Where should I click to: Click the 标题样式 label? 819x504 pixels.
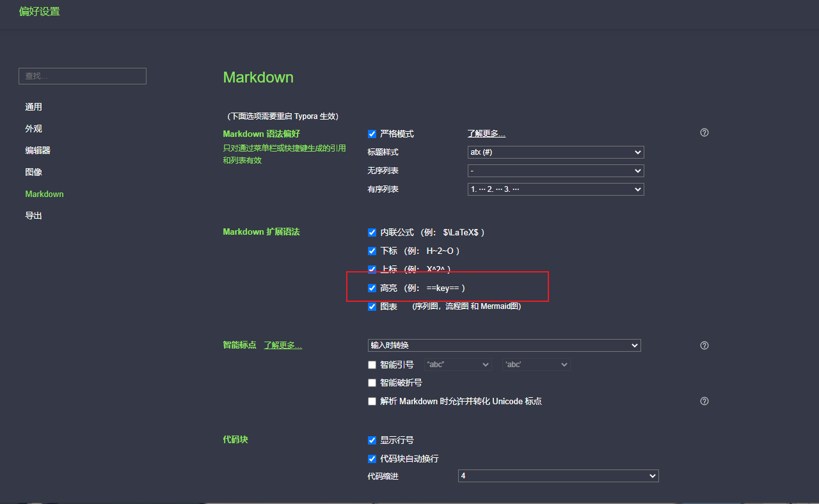383,152
